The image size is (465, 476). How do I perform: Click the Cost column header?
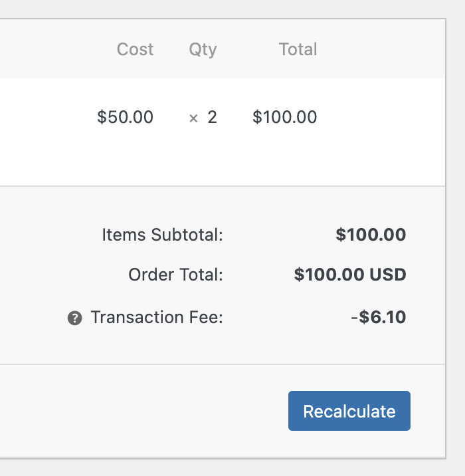(x=135, y=49)
